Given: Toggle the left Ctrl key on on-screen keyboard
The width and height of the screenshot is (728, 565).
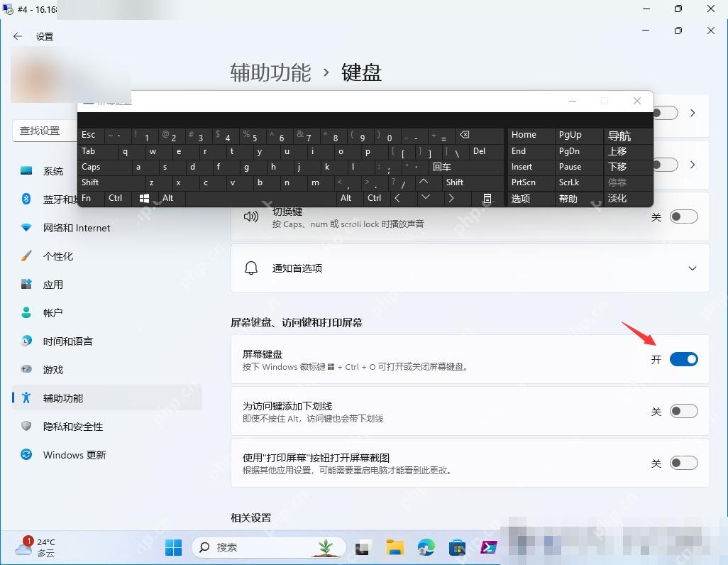Looking at the screenshot, I should (118, 199).
